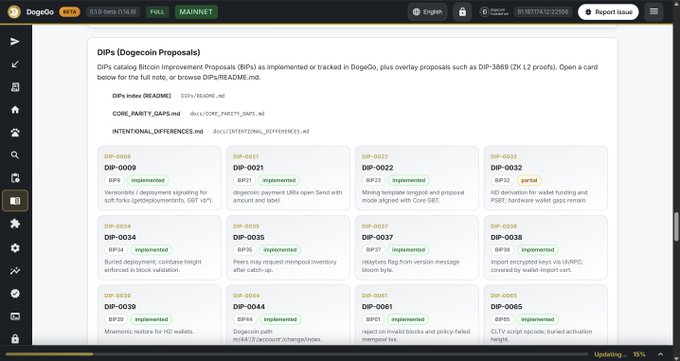This screenshot has width=680, height=361.
Task: Open the verified checkmark badge icon in sidebar
Action: (15, 294)
